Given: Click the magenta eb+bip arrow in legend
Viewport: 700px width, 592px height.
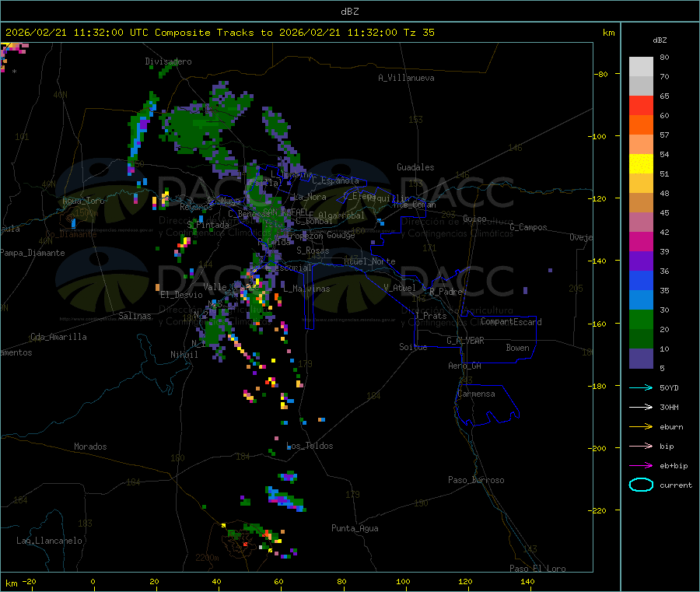Looking at the screenshot, I should 641,466.
